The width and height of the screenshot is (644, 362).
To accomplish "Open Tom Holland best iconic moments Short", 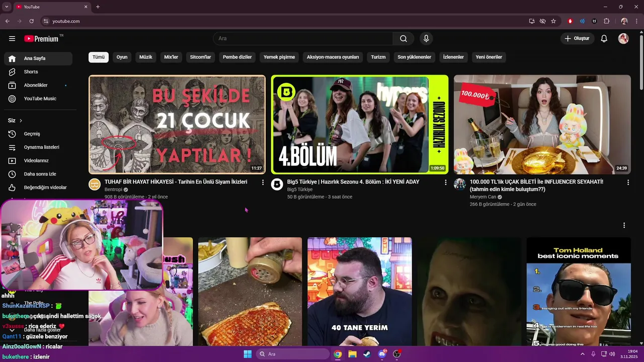I will coord(579,292).
